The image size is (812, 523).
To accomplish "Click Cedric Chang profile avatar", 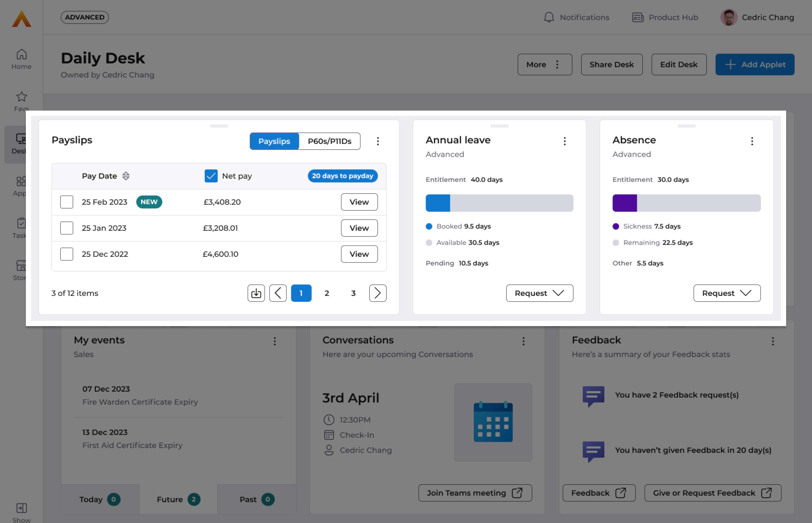I will (x=728, y=17).
